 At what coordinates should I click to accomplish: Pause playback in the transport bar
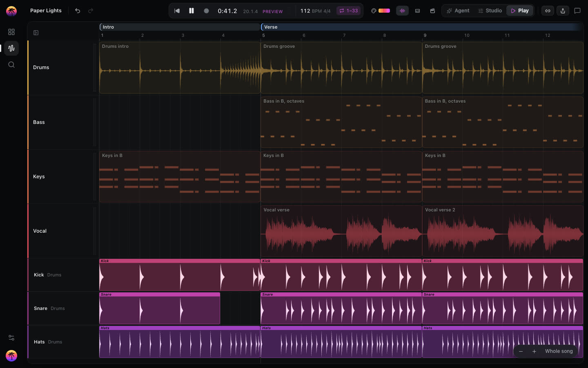(192, 11)
